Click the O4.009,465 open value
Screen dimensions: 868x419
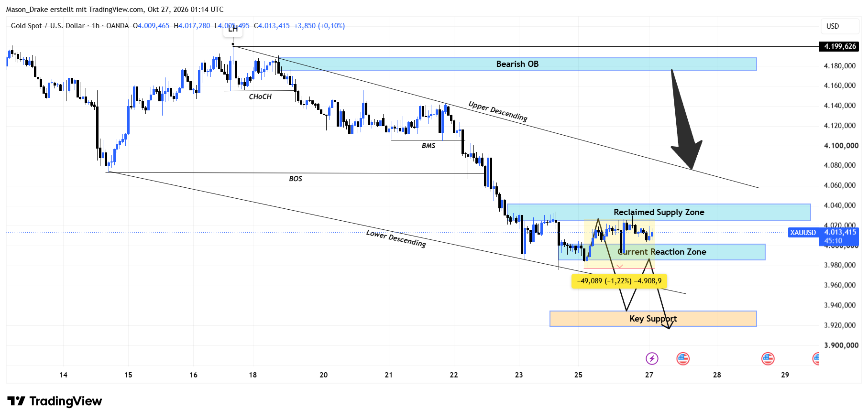click(151, 26)
